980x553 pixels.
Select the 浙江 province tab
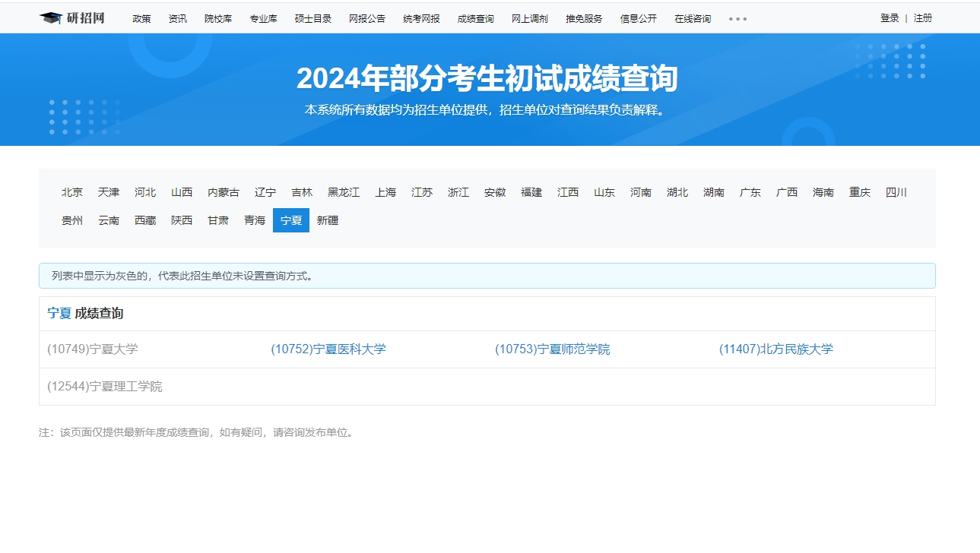(x=458, y=192)
